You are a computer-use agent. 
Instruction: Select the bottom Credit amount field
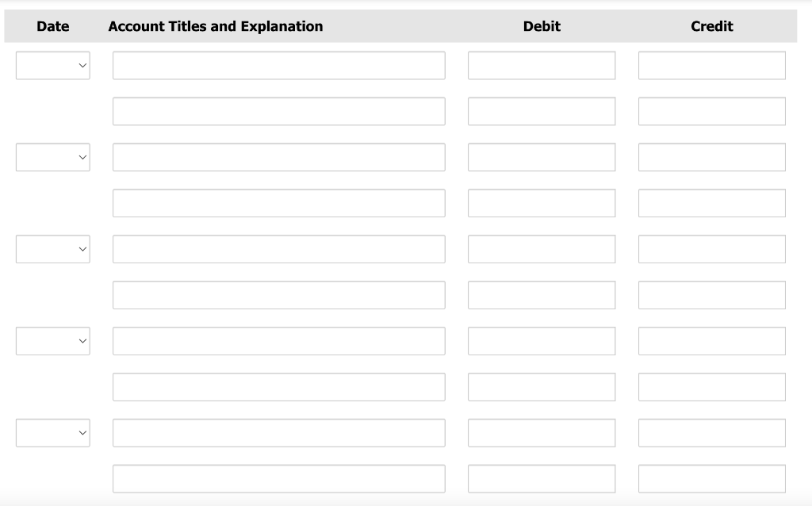[711, 478]
